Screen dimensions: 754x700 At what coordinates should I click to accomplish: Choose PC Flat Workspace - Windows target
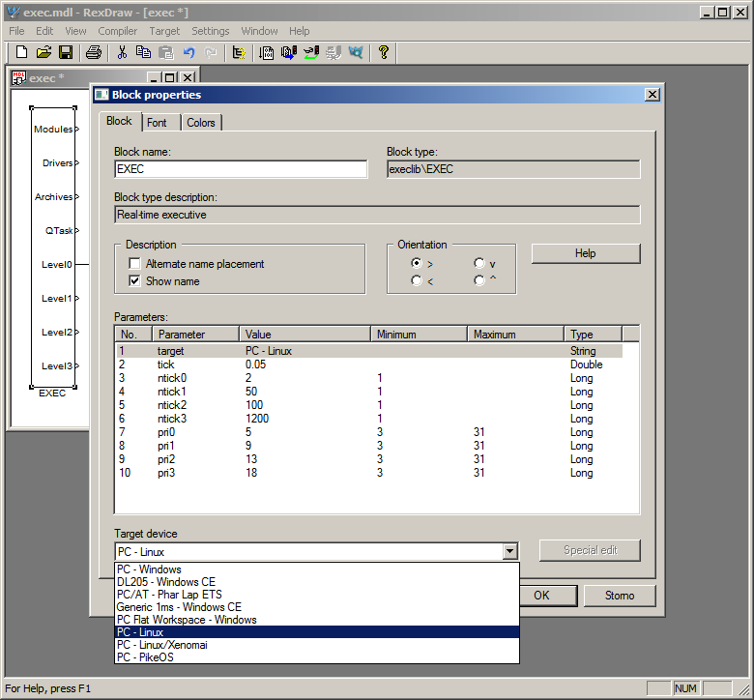click(x=317, y=619)
